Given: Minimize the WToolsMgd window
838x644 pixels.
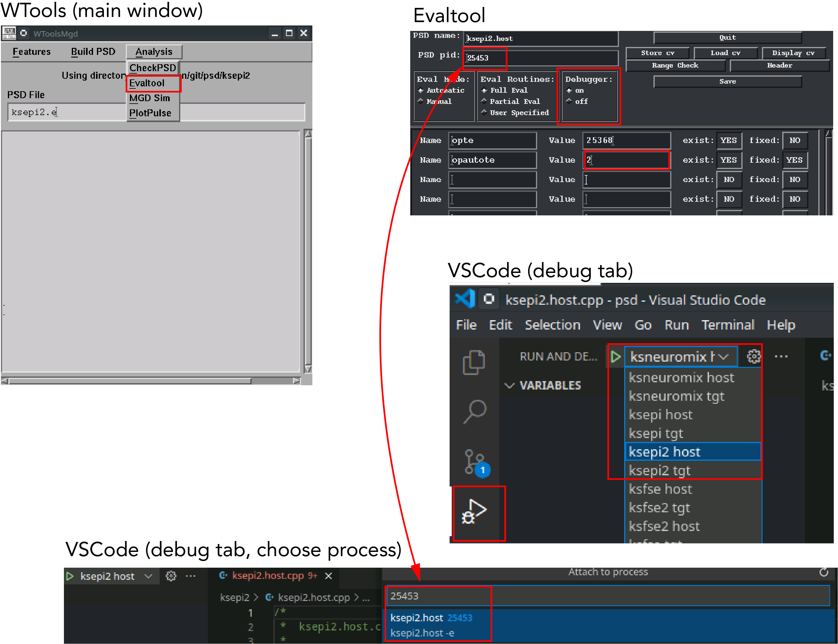Looking at the screenshot, I should point(274,34).
